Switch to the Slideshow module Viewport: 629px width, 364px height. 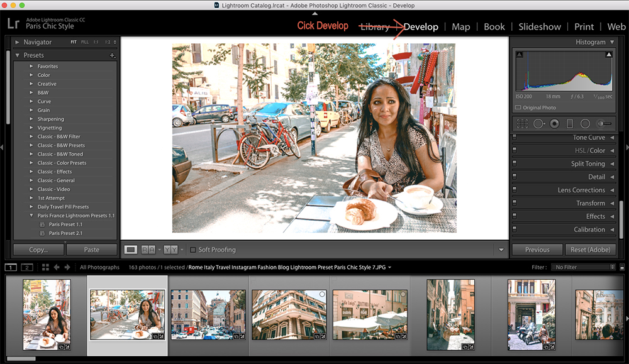coord(540,27)
